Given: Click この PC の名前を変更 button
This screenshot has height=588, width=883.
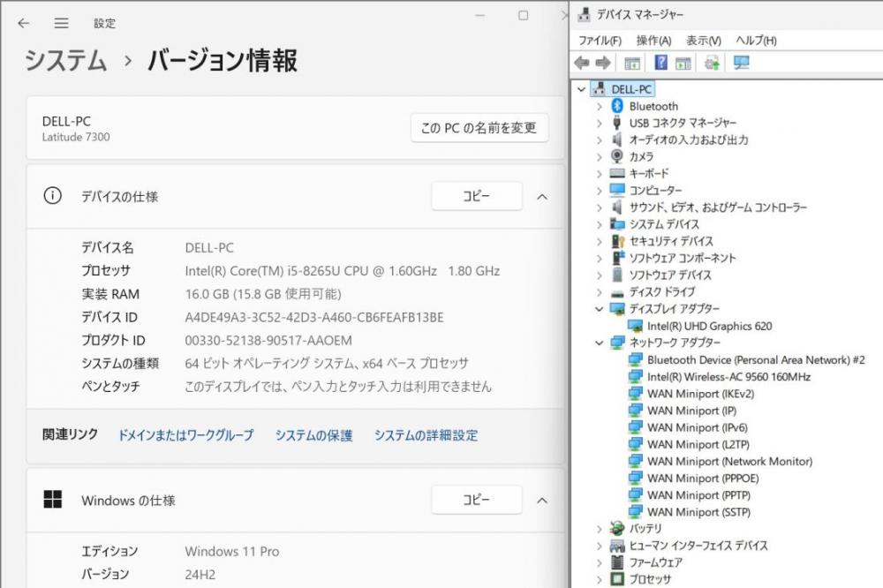Looking at the screenshot, I should pyautogui.click(x=479, y=128).
